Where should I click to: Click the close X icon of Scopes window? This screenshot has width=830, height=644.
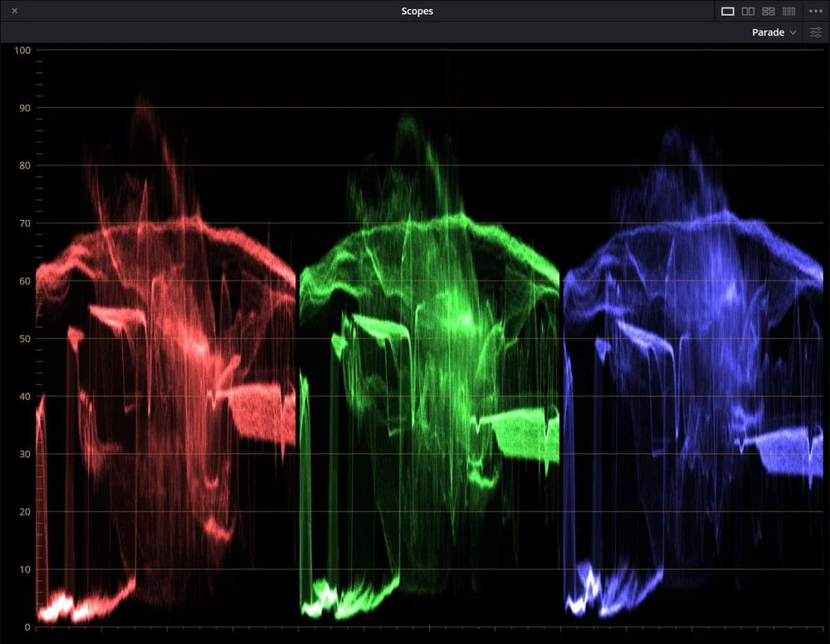pyautogui.click(x=13, y=11)
